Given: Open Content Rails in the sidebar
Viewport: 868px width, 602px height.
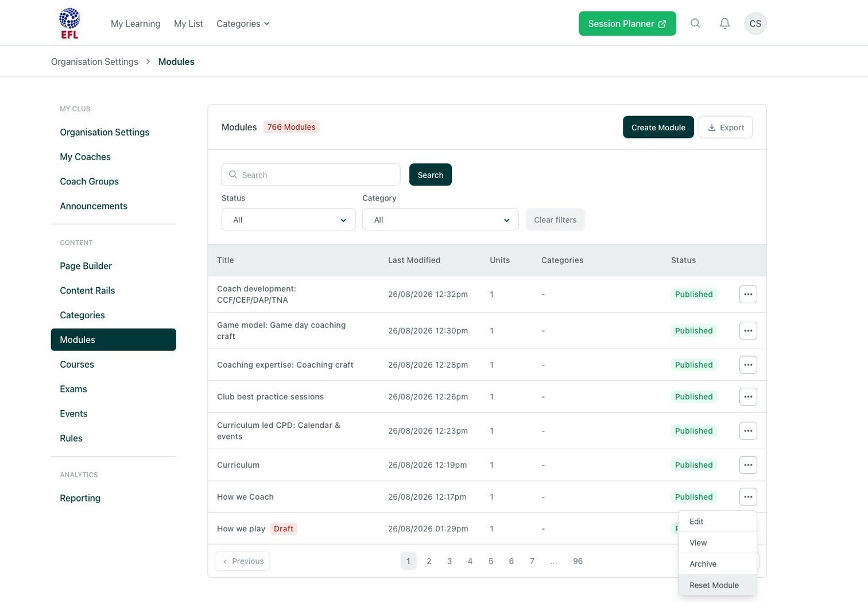Looking at the screenshot, I should (87, 291).
